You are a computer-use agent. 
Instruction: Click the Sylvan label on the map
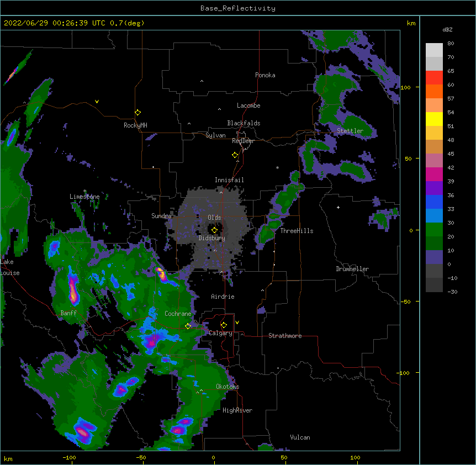pos(215,135)
